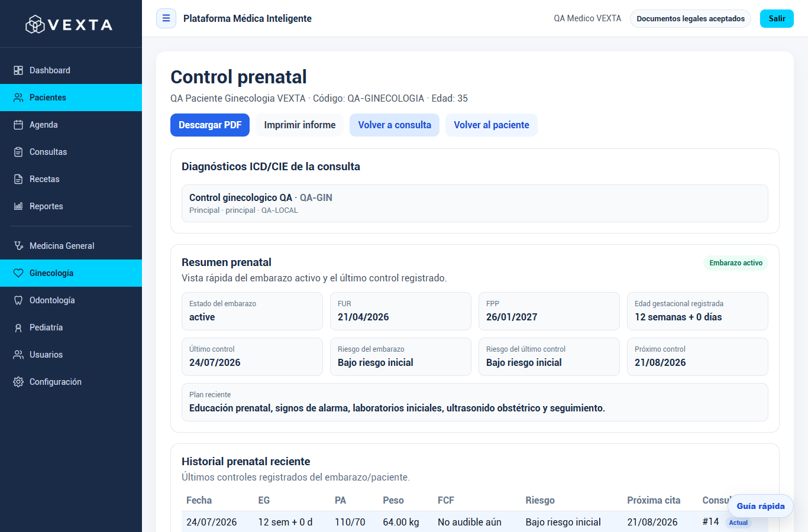Open the Pediatría module
This screenshot has height=532, width=808.
point(71,327)
